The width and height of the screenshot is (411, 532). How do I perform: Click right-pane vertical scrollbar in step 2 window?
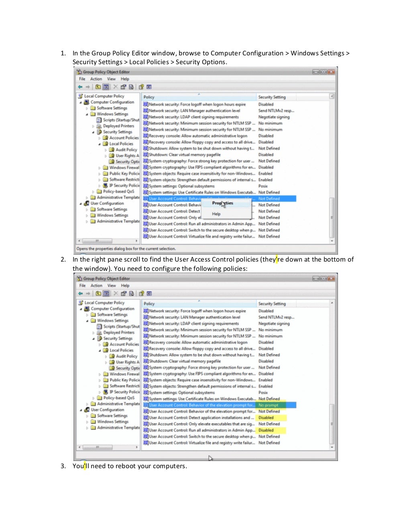pos(332,375)
